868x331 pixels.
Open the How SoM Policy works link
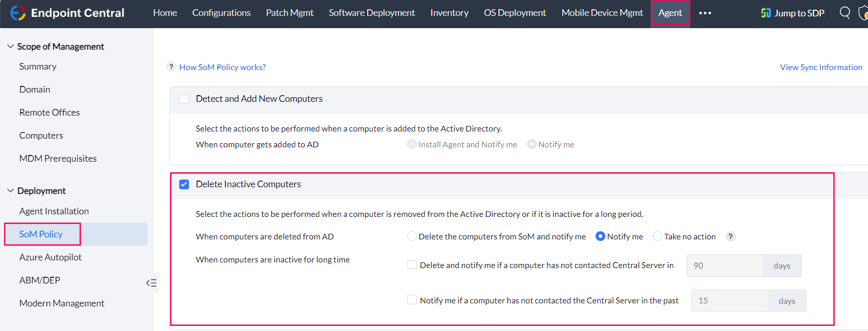(222, 67)
